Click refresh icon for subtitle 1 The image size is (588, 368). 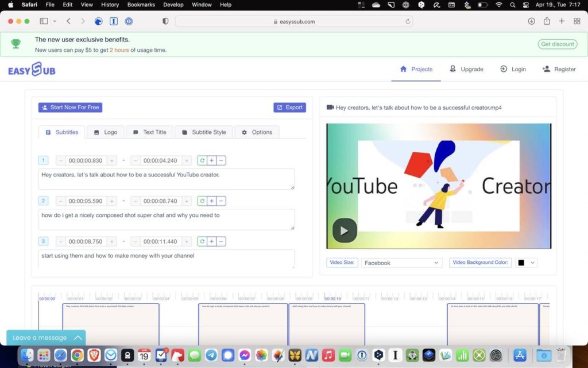202,161
